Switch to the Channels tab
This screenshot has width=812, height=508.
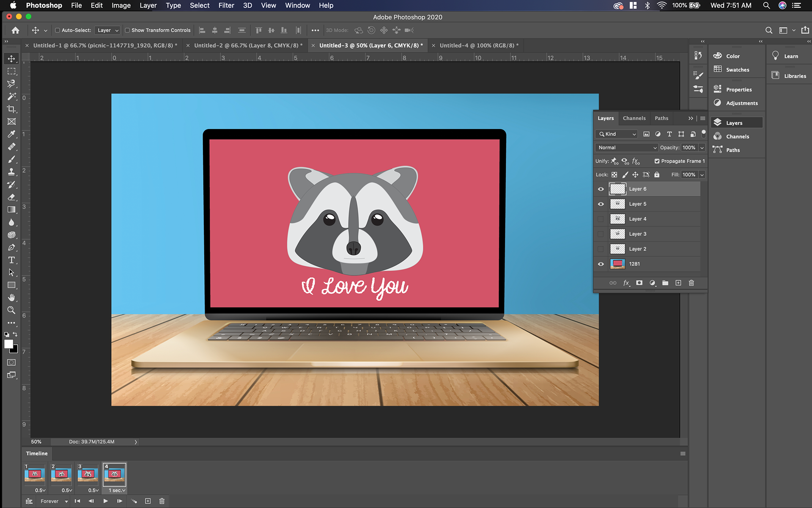pos(634,119)
